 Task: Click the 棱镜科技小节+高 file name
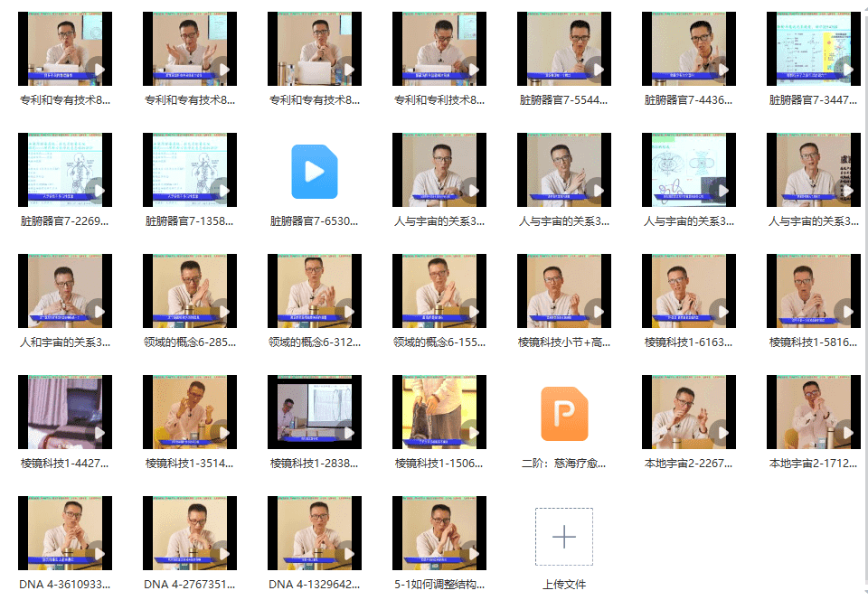click(563, 342)
